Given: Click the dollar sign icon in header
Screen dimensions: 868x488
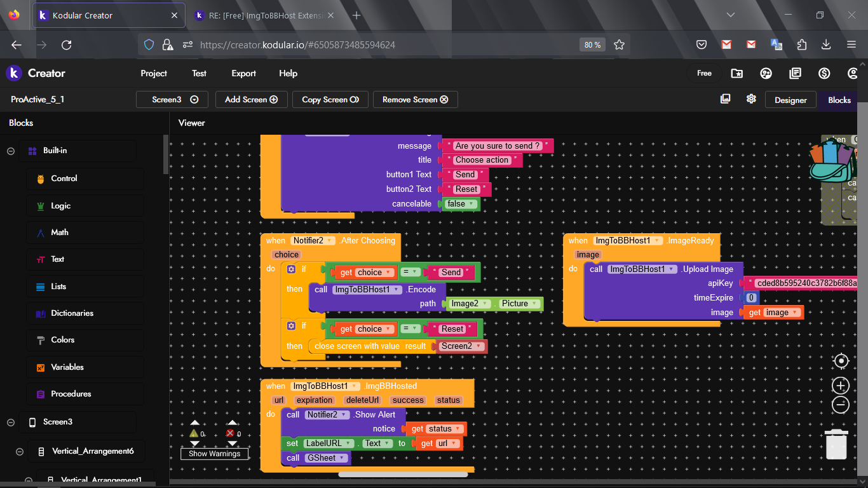Looking at the screenshot, I should pos(825,73).
